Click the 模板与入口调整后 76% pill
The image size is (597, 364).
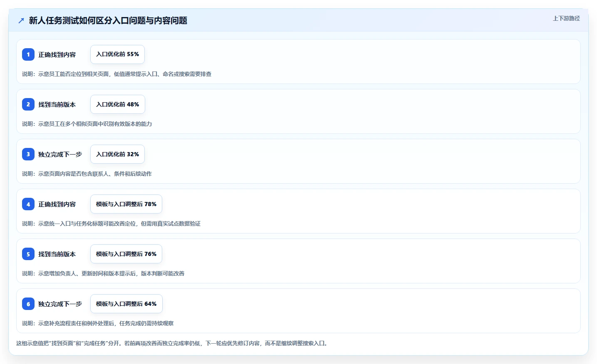[126, 254]
